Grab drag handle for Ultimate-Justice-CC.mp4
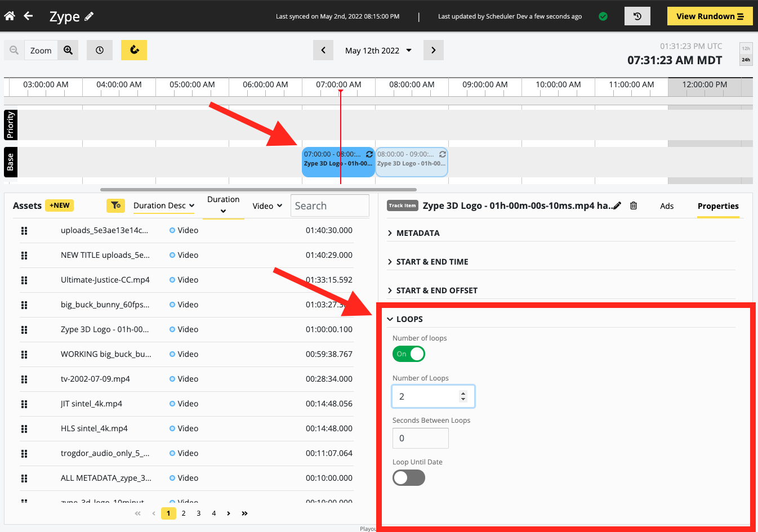 coord(24,280)
